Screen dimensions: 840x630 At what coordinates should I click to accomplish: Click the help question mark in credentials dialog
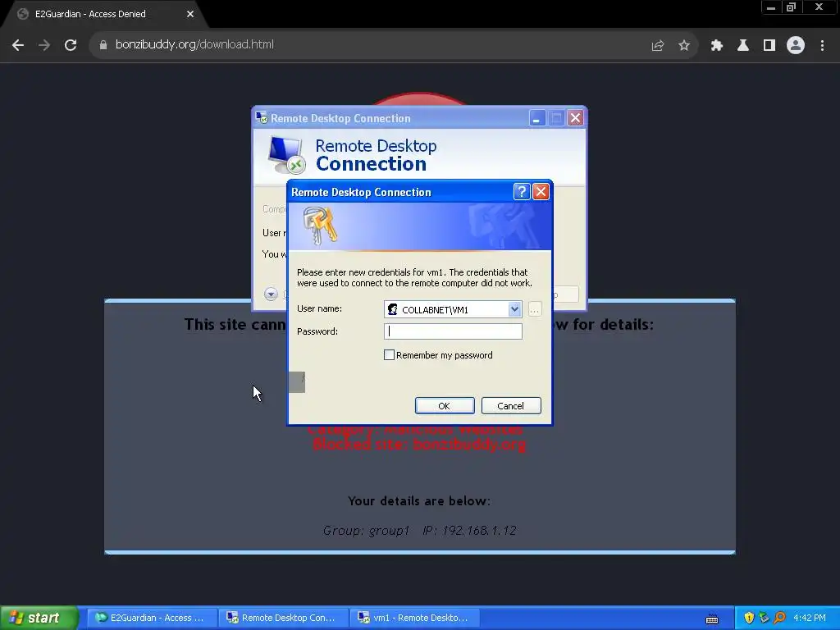tap(522, 191)
